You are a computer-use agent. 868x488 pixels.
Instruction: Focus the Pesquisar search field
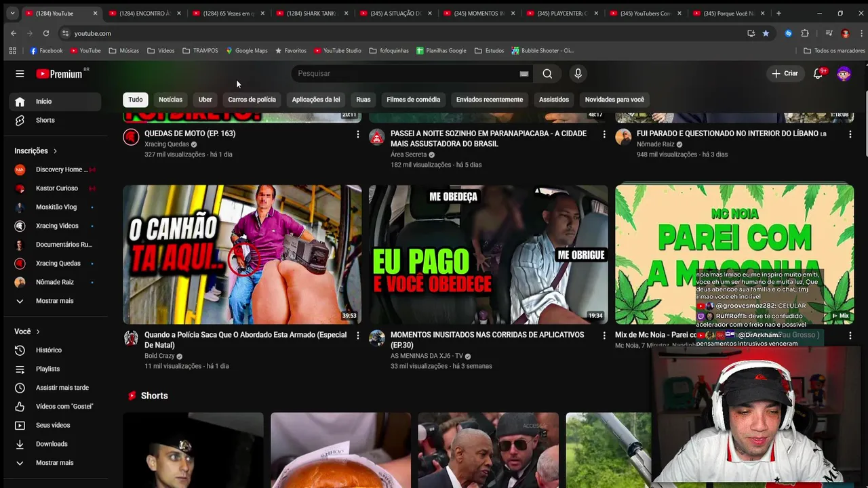[407, 74]
